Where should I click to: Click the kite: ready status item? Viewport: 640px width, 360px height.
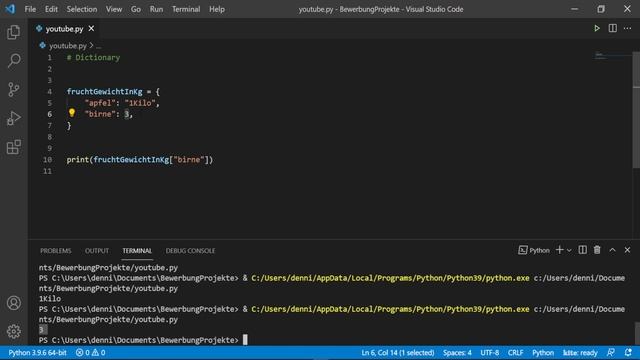[580, 353]
